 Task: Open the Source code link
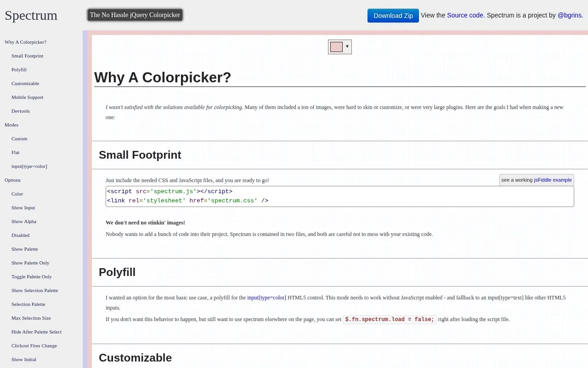coord(465,15)
